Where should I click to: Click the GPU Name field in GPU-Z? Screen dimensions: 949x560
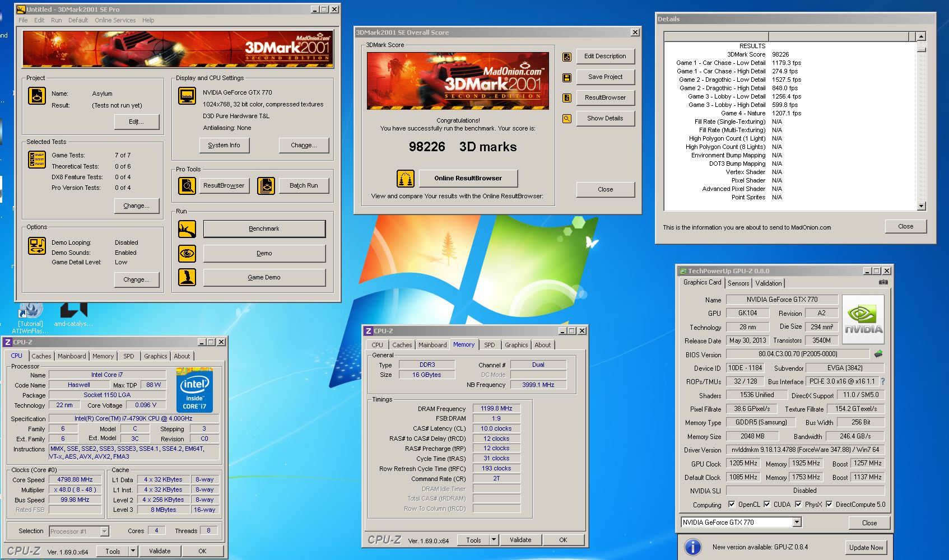(781, 300)
